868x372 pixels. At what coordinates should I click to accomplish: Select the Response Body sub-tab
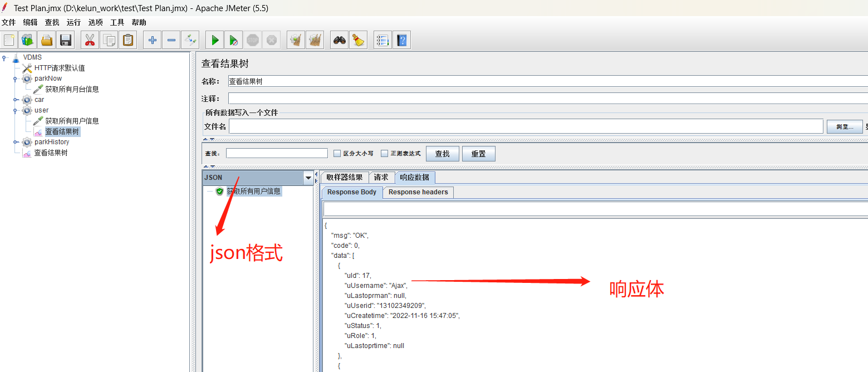pos(352,192)
